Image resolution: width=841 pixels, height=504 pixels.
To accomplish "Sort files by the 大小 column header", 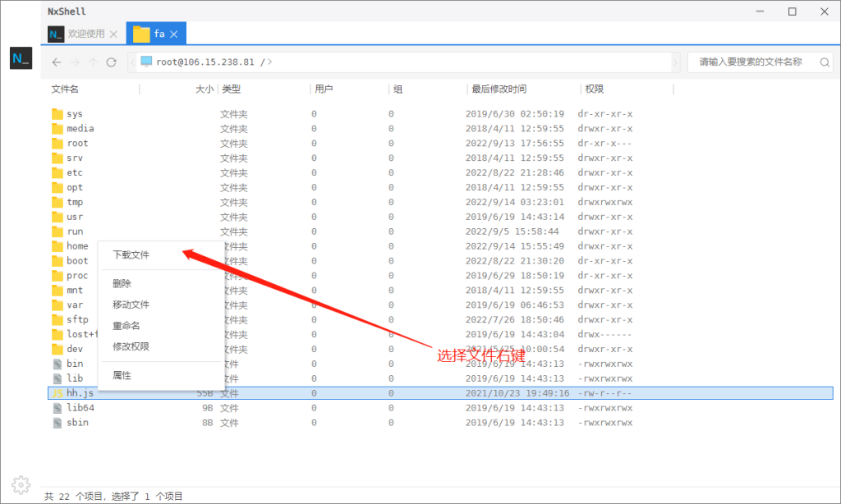I will 204,89.
